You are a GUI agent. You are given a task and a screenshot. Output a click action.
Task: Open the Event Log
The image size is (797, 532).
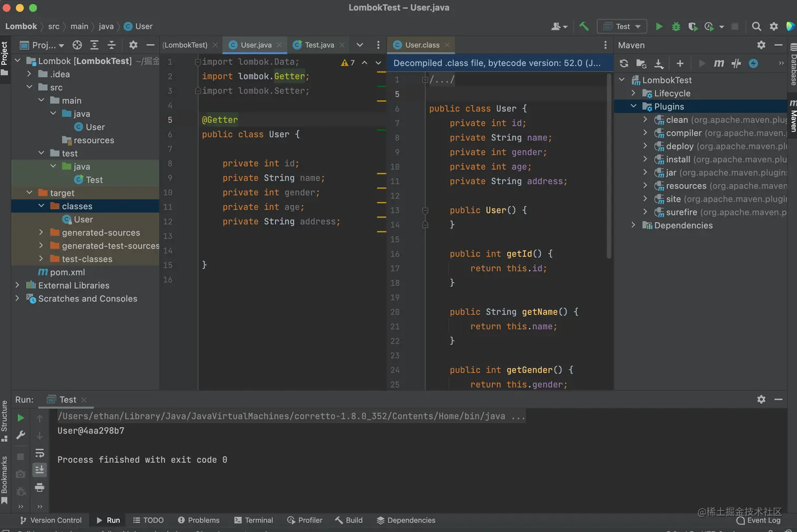click(x=758, y=520)
